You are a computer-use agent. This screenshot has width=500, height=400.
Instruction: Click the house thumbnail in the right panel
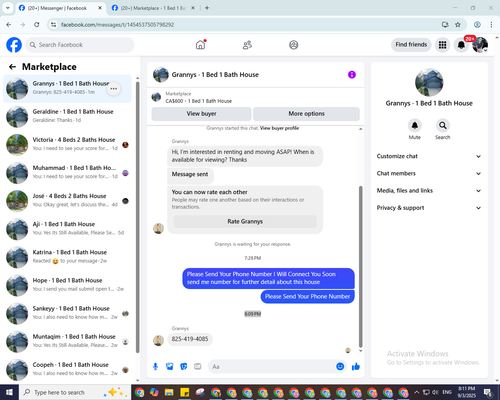(429, 82)
